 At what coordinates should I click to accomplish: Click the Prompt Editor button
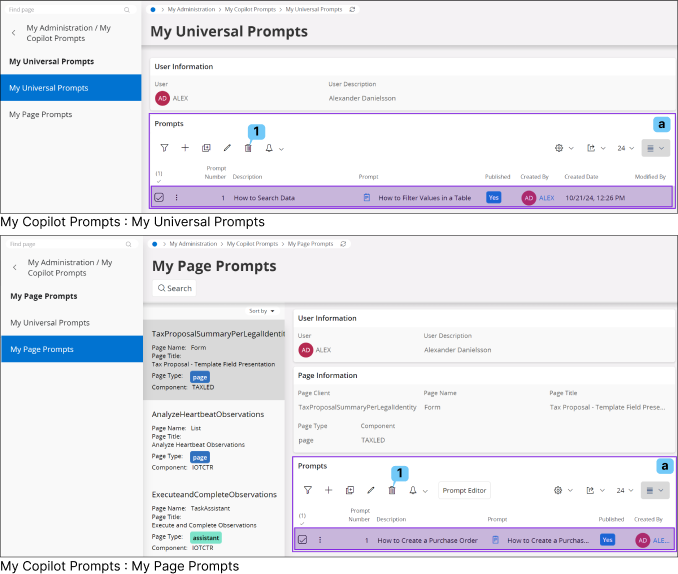coord(464,490)
